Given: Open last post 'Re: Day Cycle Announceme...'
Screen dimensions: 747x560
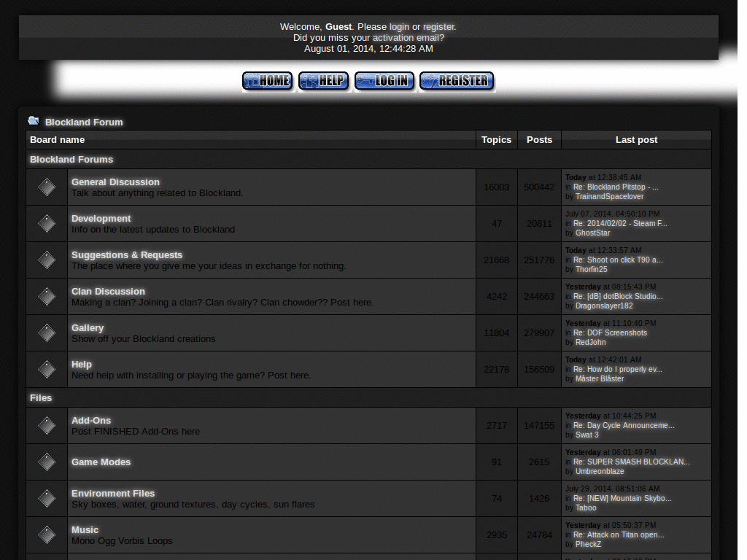Looking at the screenshot, I should tap(624, 425).
